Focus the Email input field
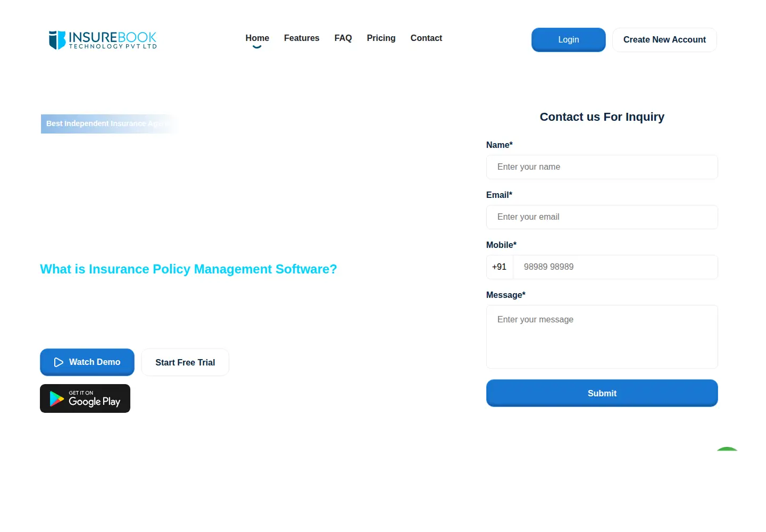This screenshot has height=532, width=766. 602,217
